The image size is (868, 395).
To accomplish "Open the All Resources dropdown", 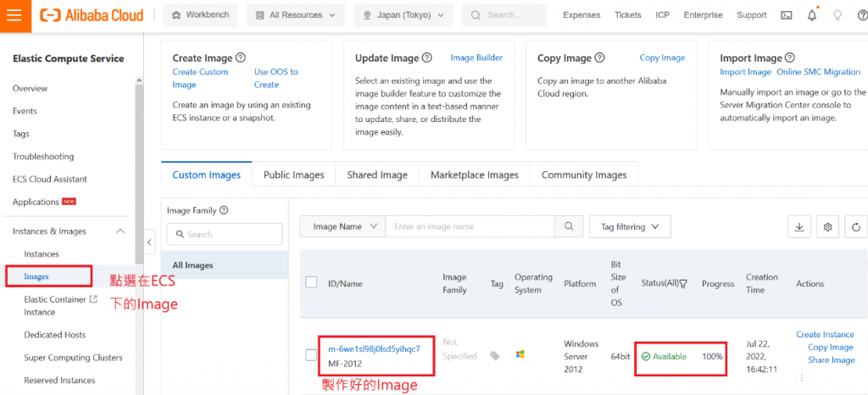I will coord(296,15).
